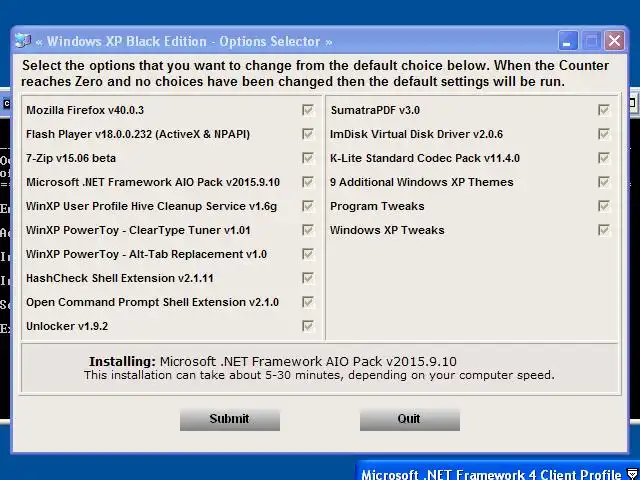Click the Alt-Tab Replacement v1.0 label
The height and width of the screenshot is (480, 640).
point(147,254)
